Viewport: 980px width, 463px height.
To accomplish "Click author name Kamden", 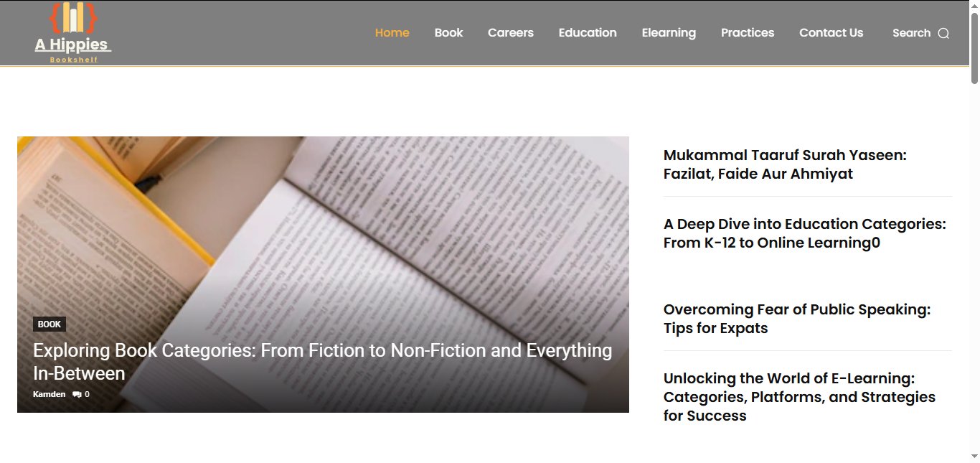I will (x=49, y=394).
